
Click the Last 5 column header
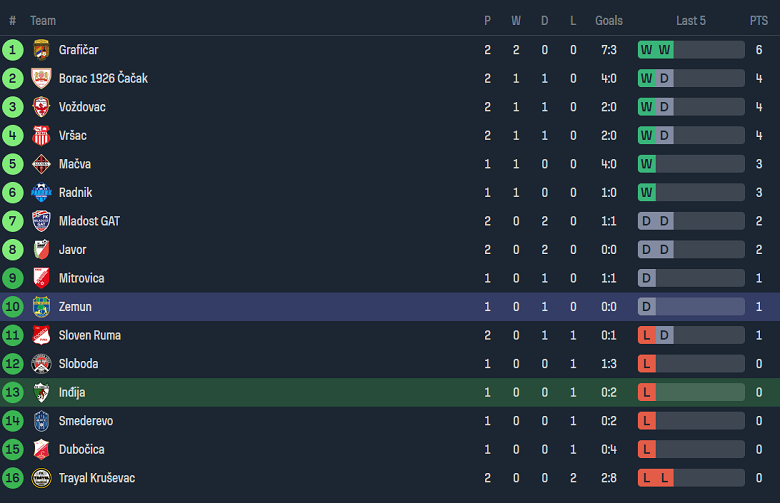pos(690,20)
